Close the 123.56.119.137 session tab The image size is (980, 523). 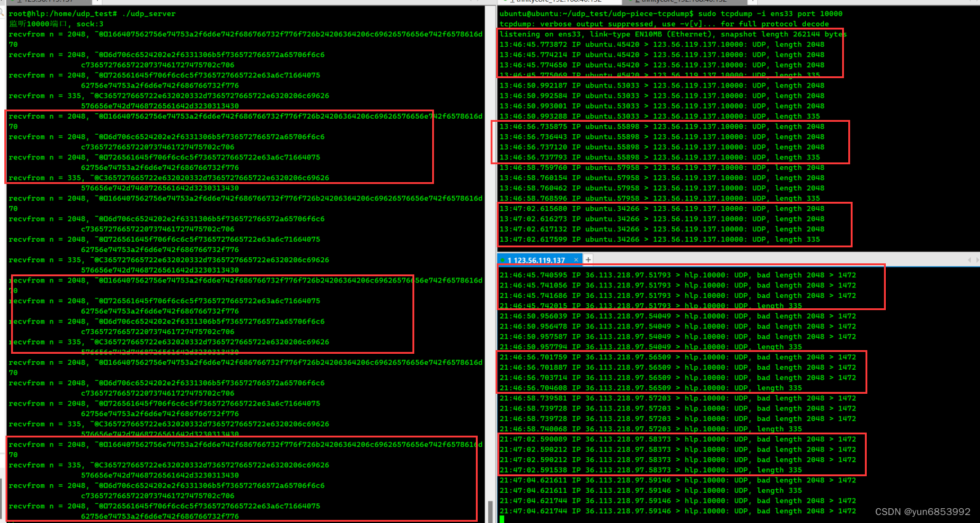click(x=576, y=260)
